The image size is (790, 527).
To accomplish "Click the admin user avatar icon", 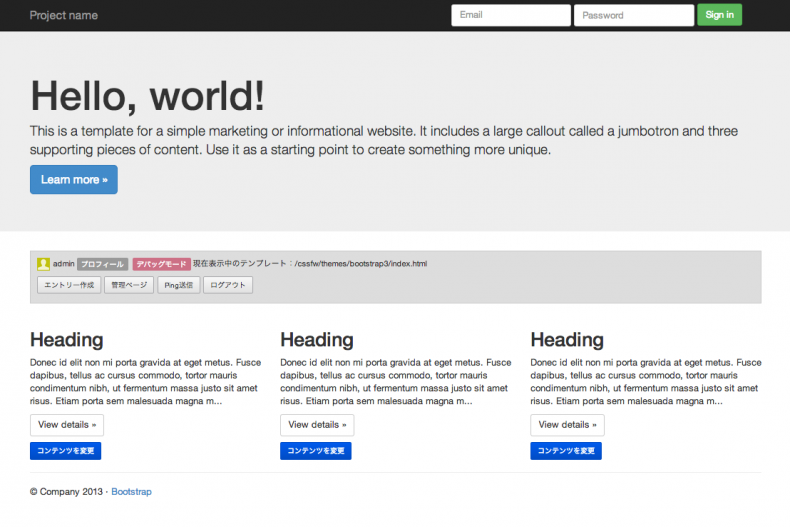I will coord(43,264).
